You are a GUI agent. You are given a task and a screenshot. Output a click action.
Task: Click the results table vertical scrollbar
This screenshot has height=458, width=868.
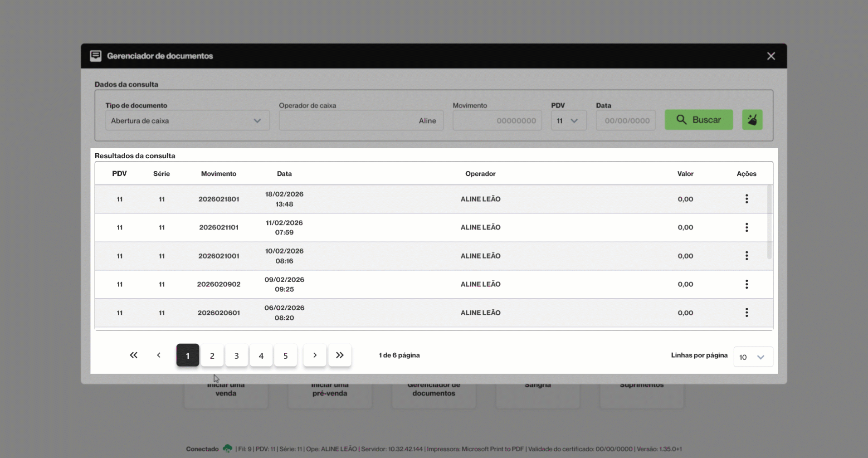click(769, 222)
